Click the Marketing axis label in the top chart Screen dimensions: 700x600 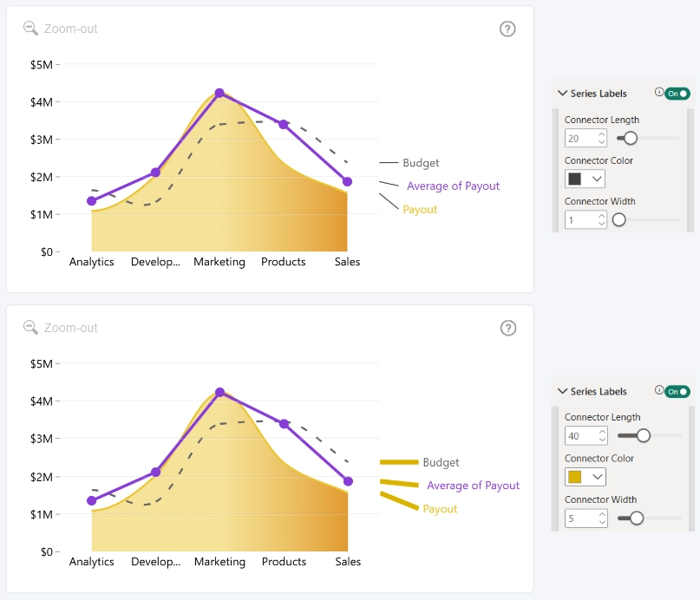tap(219, 262)
